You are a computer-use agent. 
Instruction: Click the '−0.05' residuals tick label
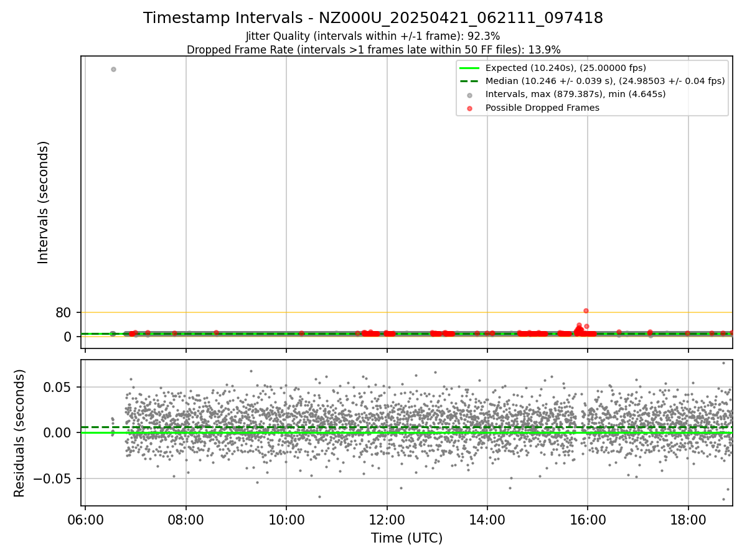pos(54,478)
